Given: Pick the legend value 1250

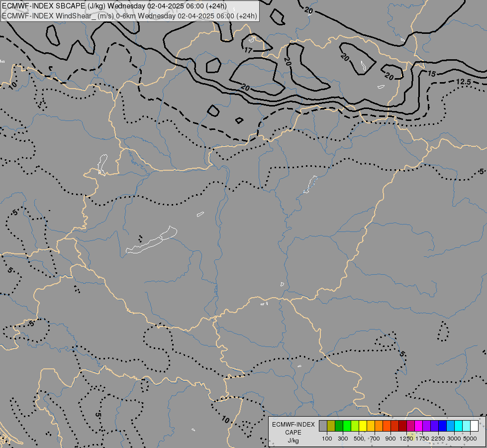Looking at the screenshot, I should click(406, 439).
